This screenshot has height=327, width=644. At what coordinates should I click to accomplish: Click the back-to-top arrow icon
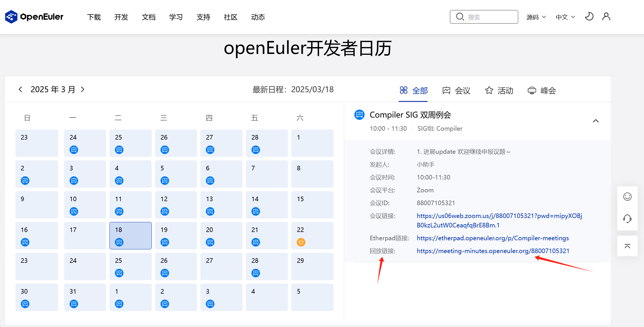point(627,246)
